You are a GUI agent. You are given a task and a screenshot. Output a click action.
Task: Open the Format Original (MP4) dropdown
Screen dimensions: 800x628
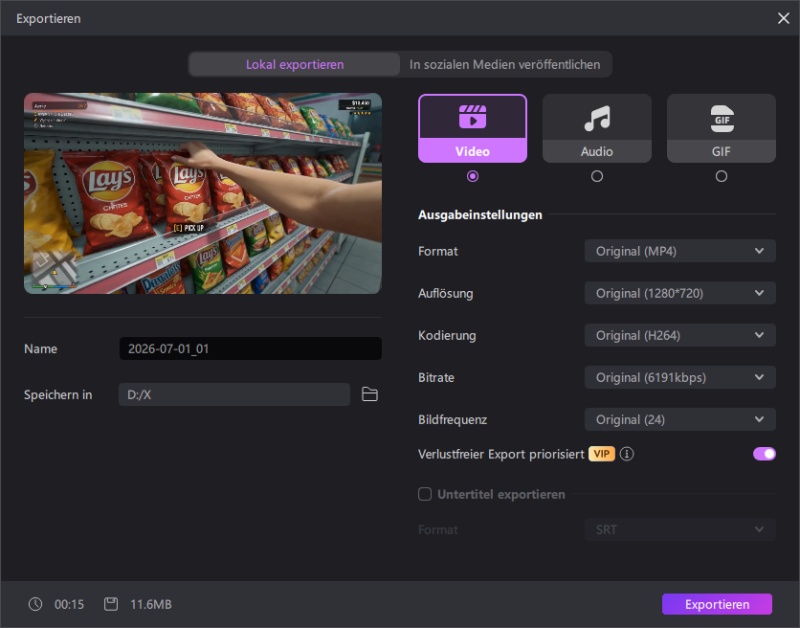click(680, 251)
